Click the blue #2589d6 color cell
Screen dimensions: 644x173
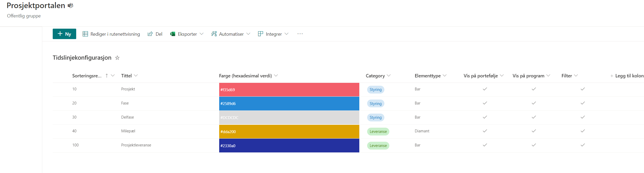(289, 104)
